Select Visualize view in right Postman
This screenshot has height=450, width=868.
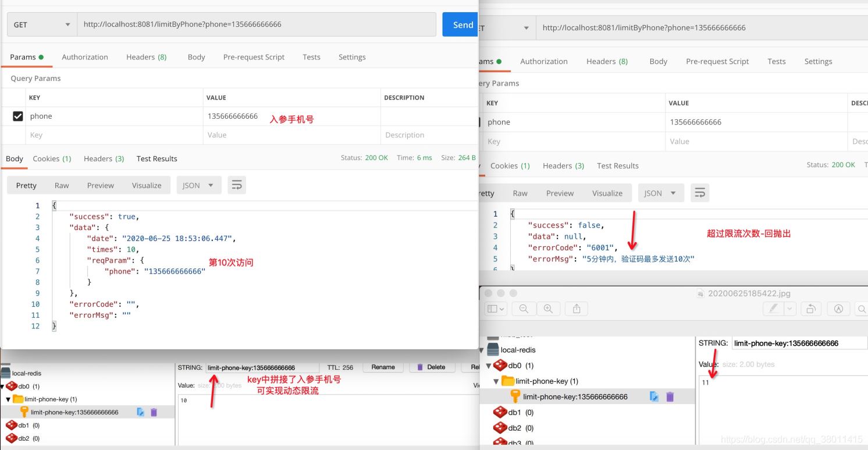coord(607,193)
